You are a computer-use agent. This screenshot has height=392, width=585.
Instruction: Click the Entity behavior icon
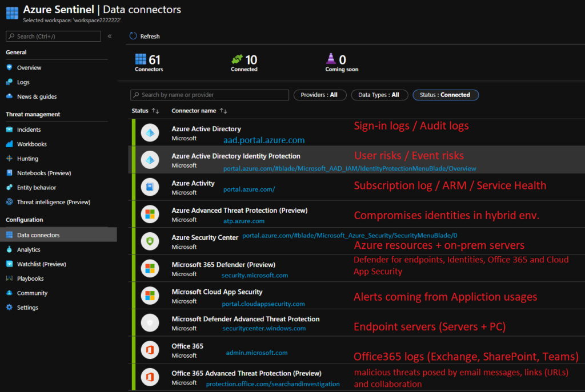tap(9, 187)
